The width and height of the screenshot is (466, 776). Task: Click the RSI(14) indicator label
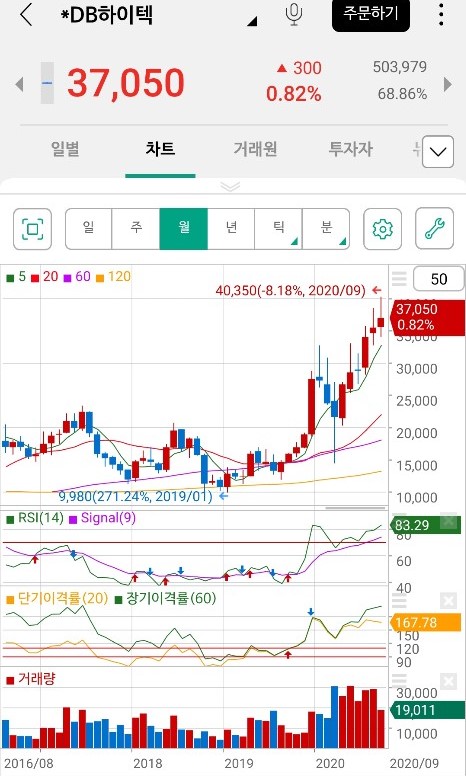coord(35,518)
